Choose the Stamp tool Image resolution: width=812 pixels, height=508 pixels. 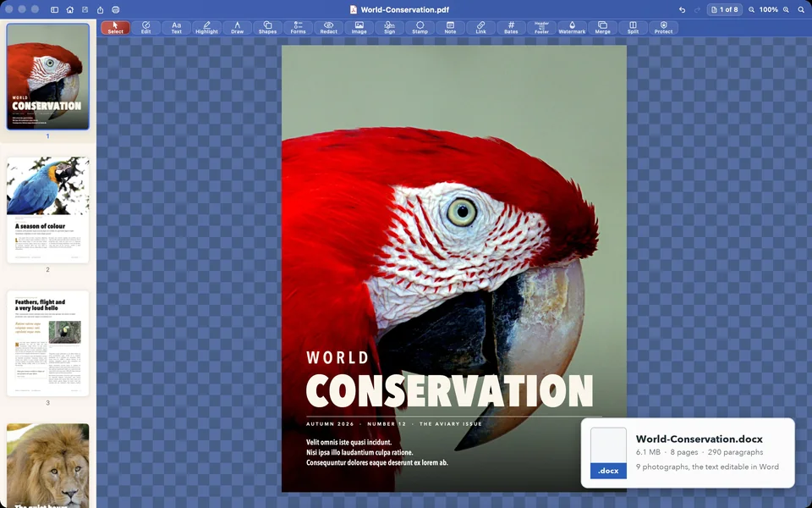[420, 27]
